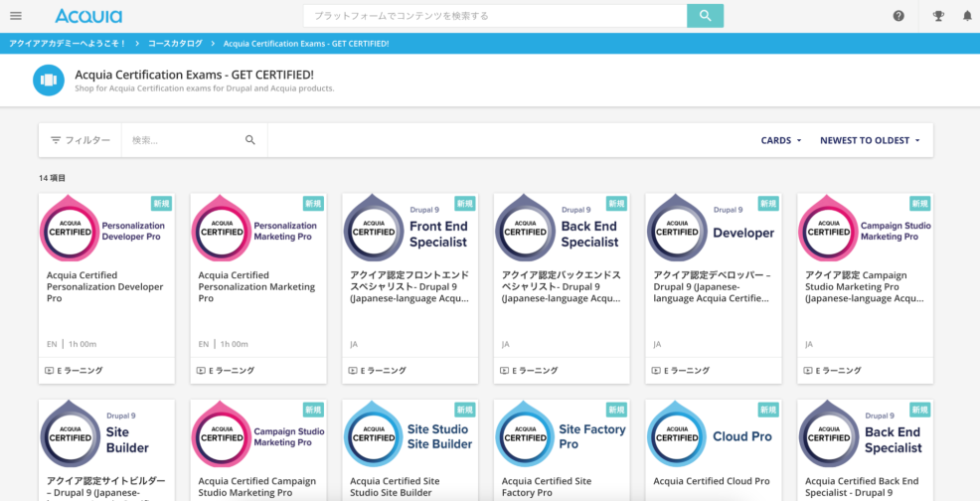Click the blue catalog icon beside page title

click(x=49, y=81)
